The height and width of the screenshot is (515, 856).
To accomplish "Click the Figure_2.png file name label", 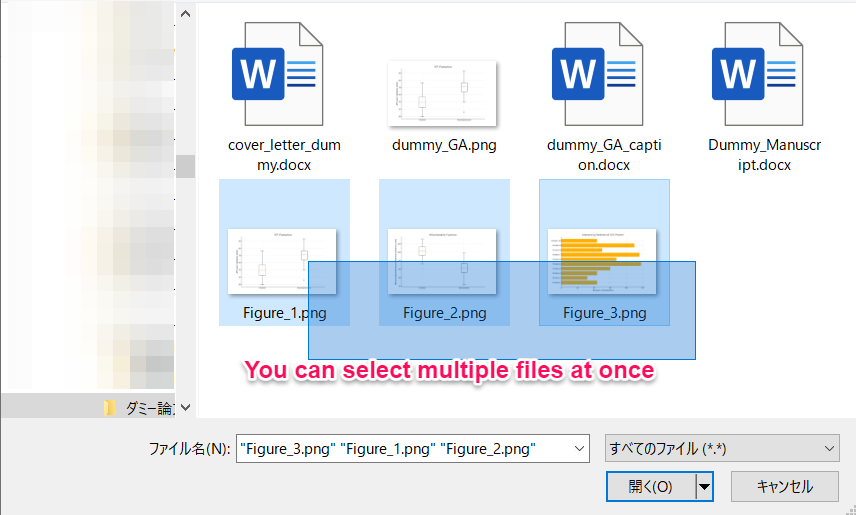I will [x=444, y=313].
